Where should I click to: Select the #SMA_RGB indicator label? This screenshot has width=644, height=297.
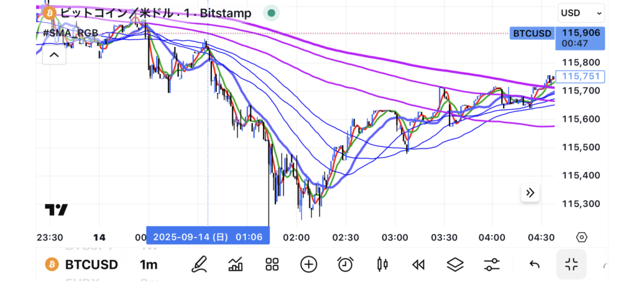[70, 33]
